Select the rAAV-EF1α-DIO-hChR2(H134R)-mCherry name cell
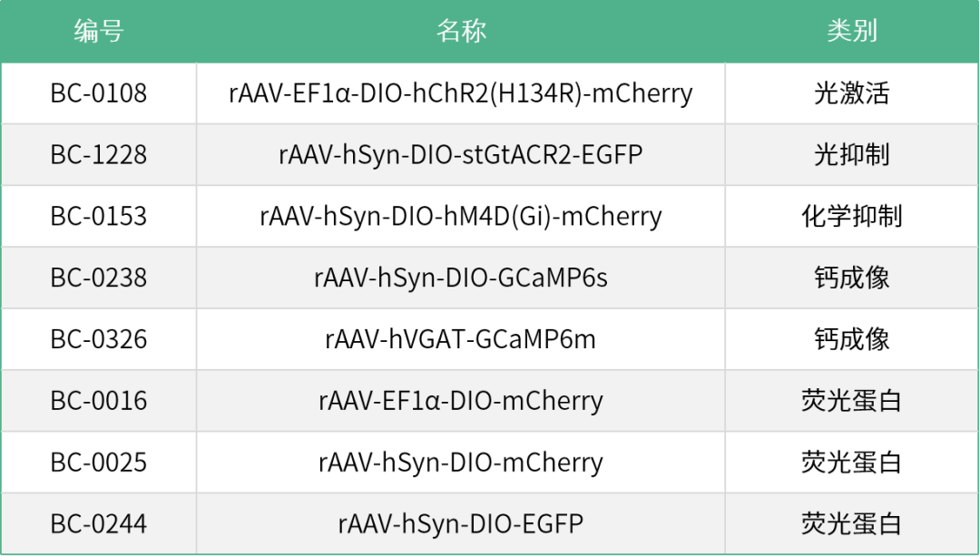The width and height of the screenshot is (980, 556). (x=461, y=93)
